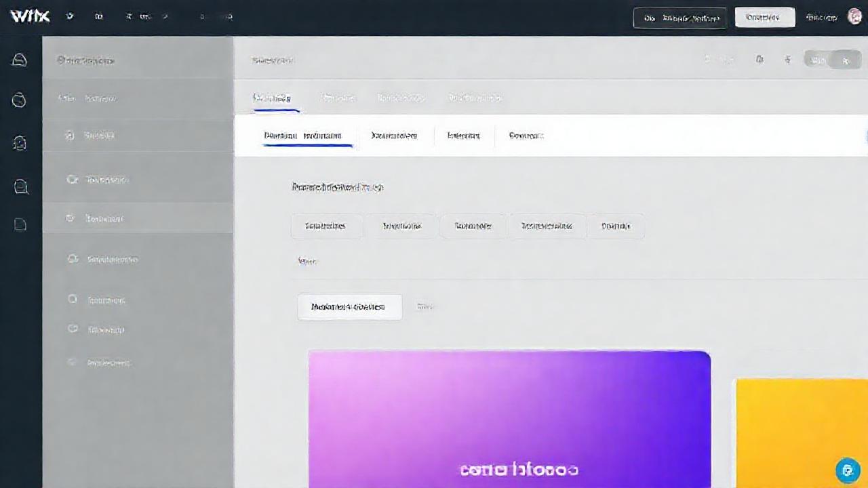Viewport: 868px width, 488px height.
Task: Click the white button above the purple card
Action: click(x=349, y=306)
